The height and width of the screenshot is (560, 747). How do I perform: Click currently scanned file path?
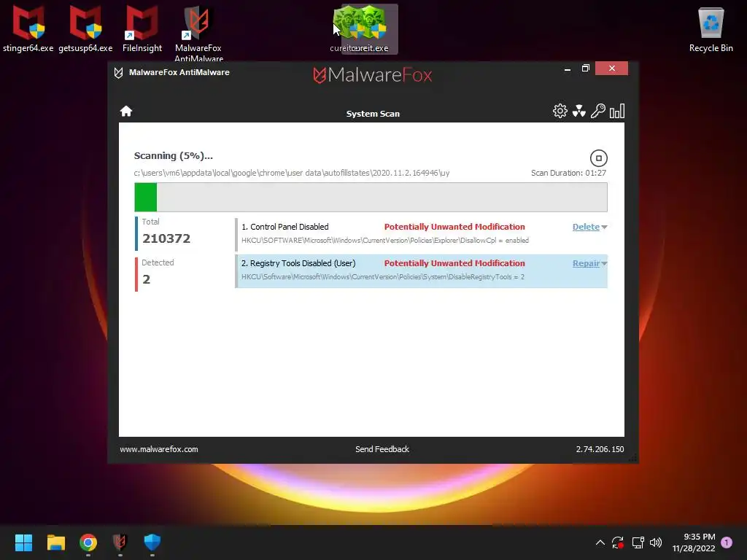click(x=292, y=173)
